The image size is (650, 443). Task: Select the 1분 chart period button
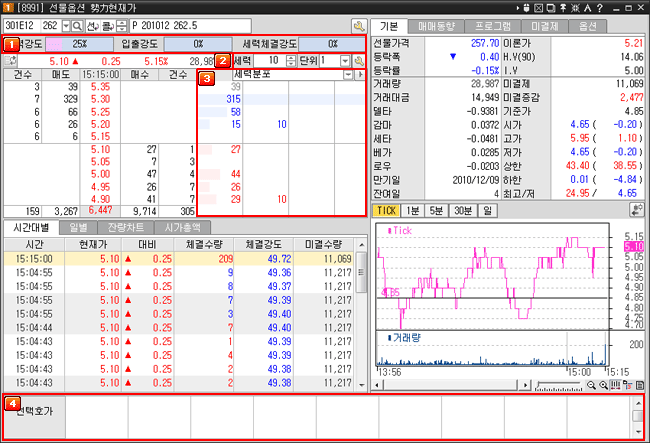click(412, 211)
